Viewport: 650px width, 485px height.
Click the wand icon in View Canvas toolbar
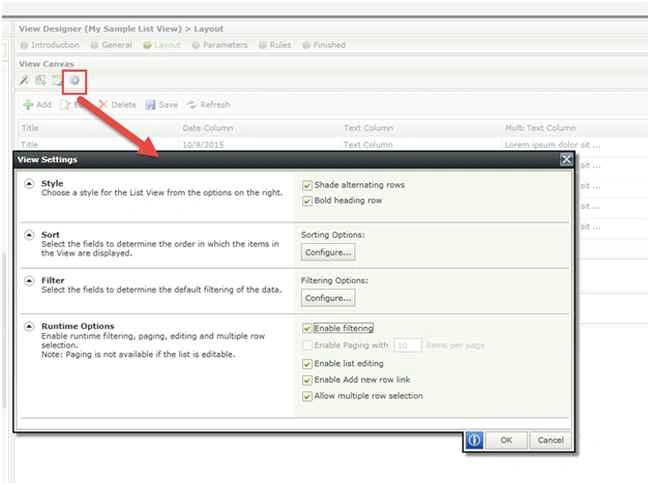24,80
